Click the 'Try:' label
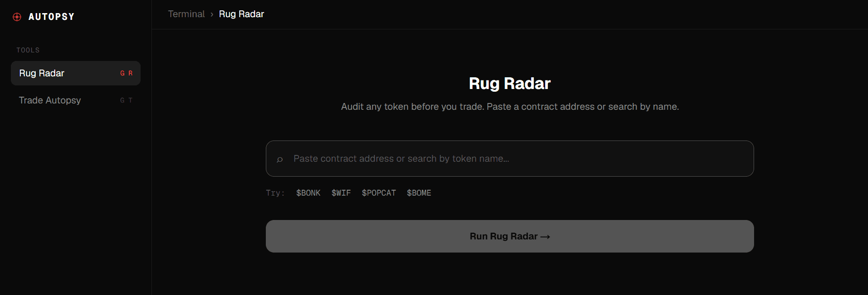The height and width of the screenshot is (295, 868). point(275,193)
